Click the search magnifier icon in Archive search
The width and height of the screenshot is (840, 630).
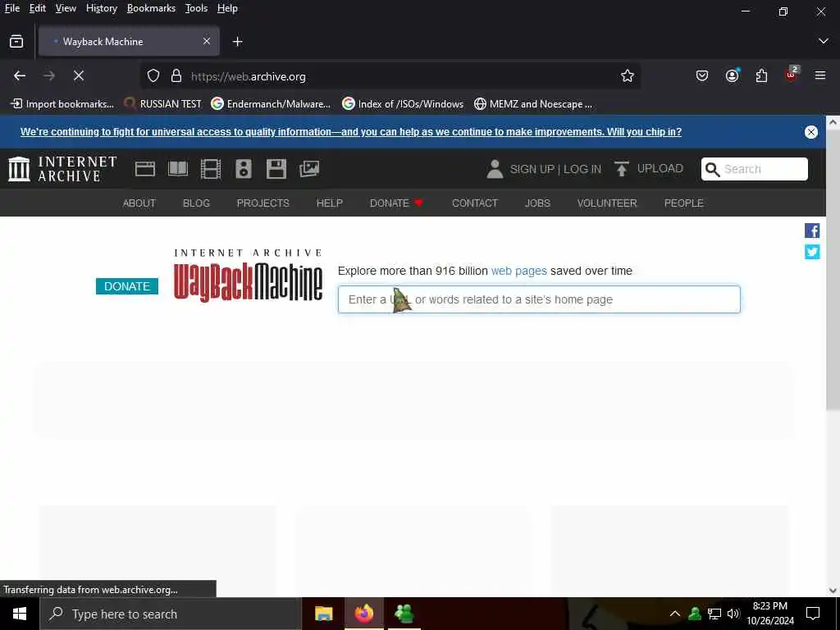point(713,169)
